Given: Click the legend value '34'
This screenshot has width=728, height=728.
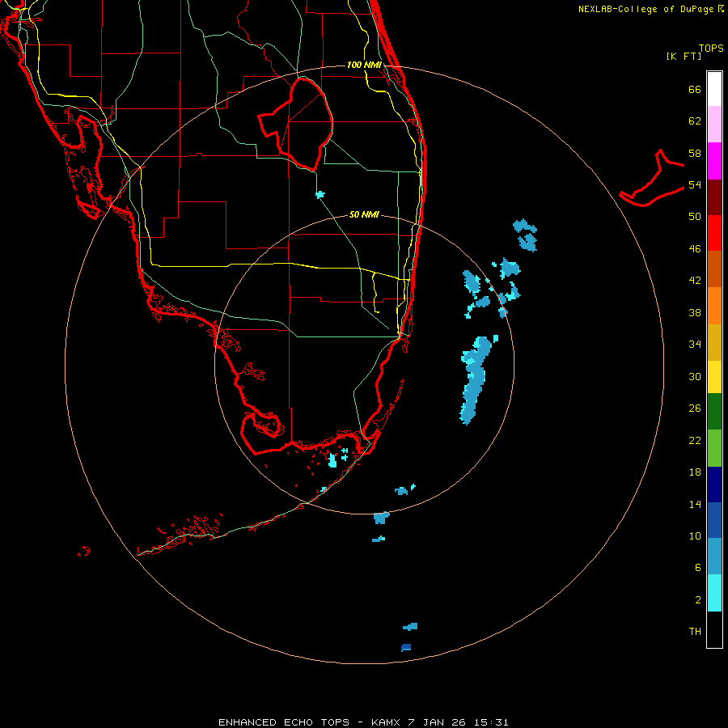Looking at the screenshot, I should (695, 344).
